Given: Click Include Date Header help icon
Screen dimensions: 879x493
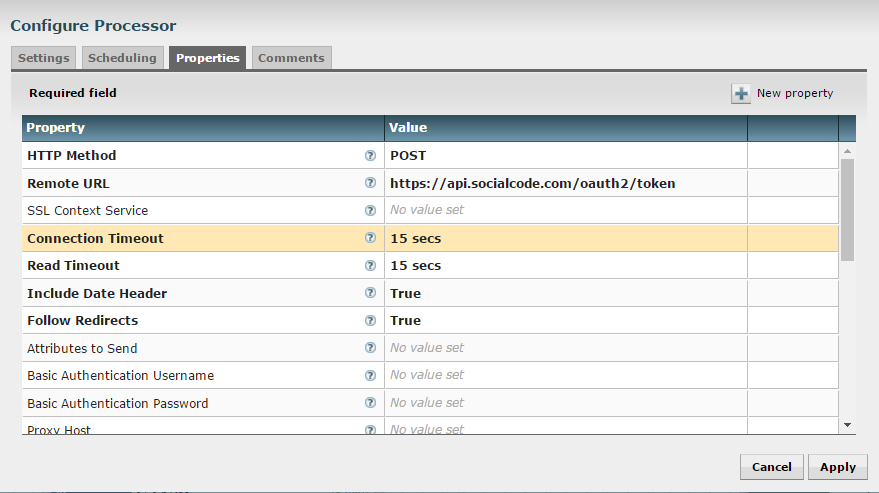Looking at the screenshot, I should tap(370, 293).
